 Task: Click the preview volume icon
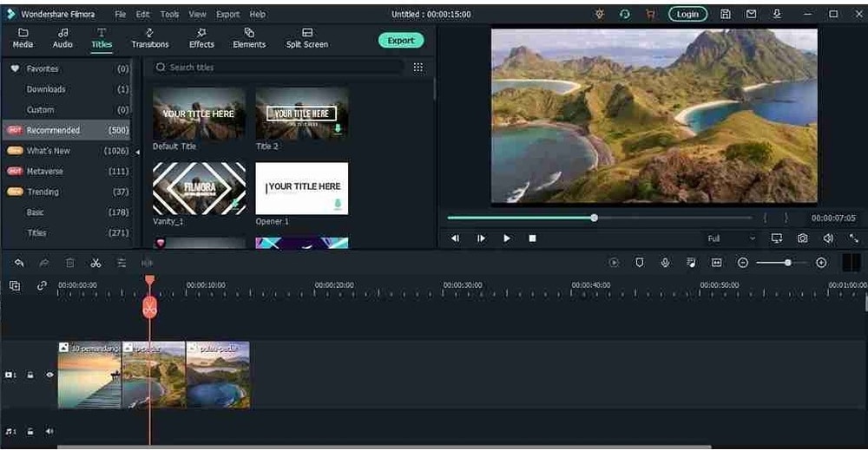point(828,238)
